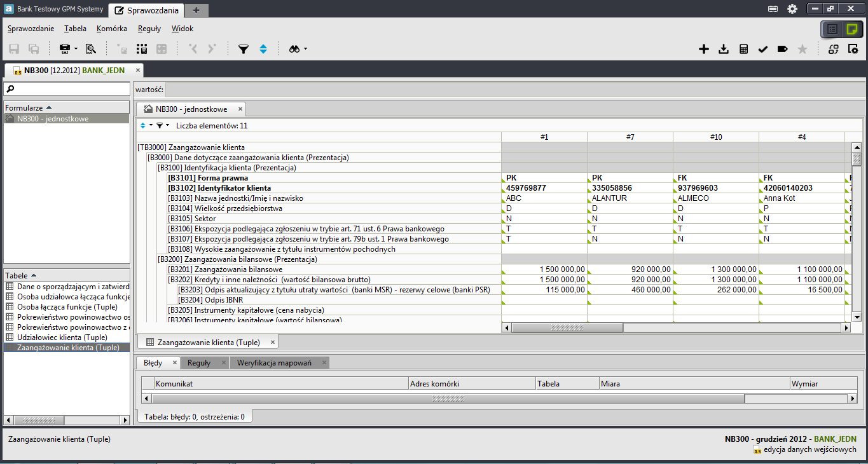Click the Adres komórki column header
This screenshot has height=464, width=868.
pyautogui.click(x=472, y=383)
